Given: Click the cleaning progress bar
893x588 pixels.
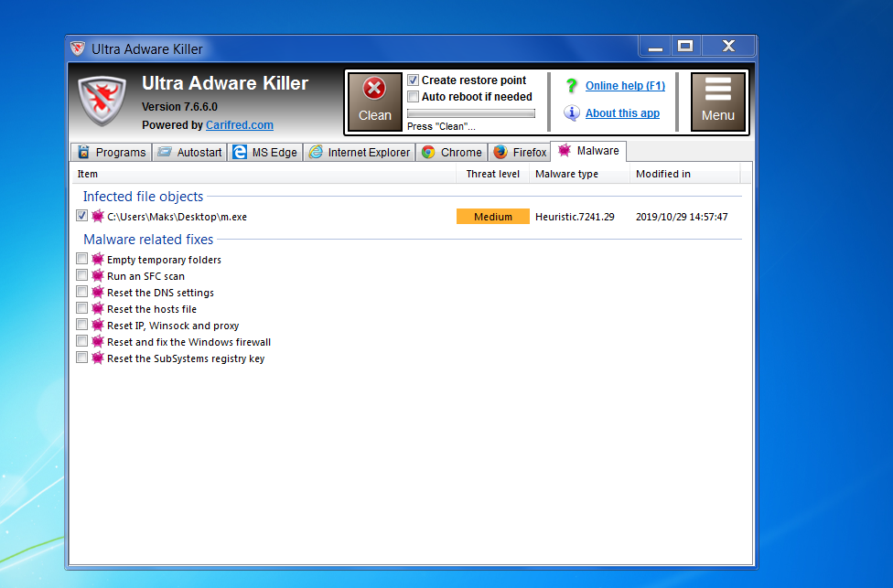Looking at the screenshot, I should click(x=471, y=113).
